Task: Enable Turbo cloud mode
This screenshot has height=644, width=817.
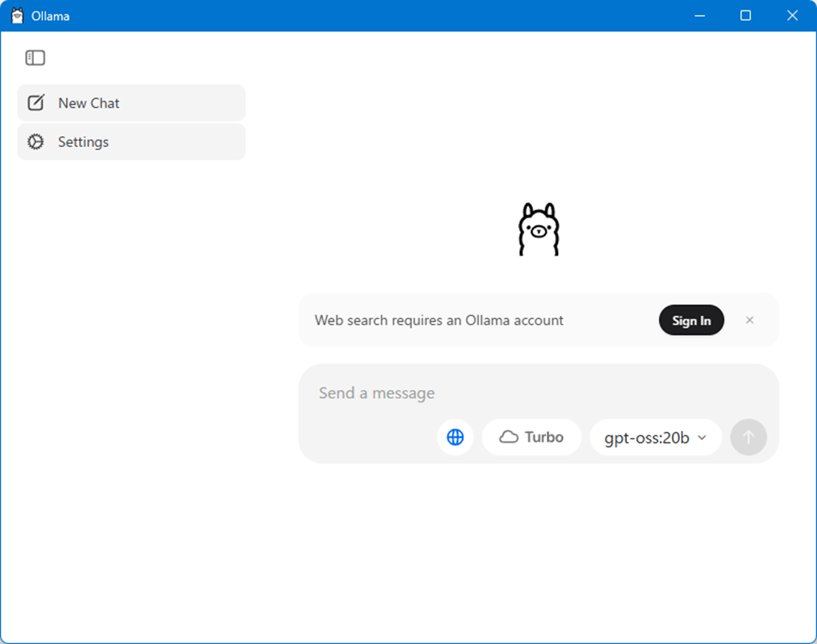Action: [x=532, y=437]
